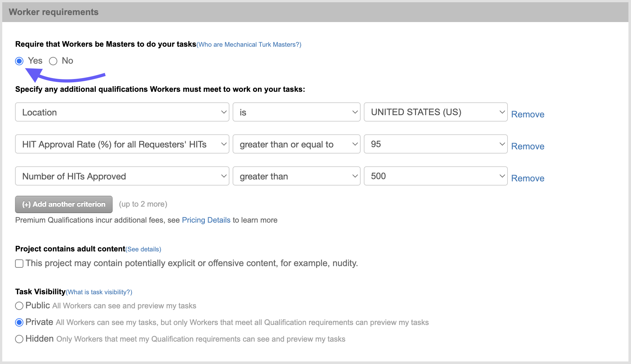
Task: Open the 'greater than or equal to' dropdown
Action: coord(296,144)
